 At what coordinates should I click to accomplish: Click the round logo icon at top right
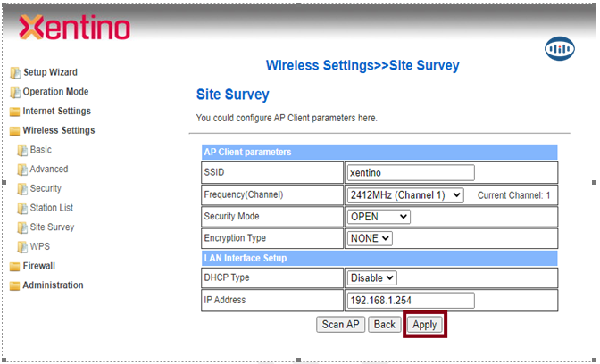click(559, 50)
